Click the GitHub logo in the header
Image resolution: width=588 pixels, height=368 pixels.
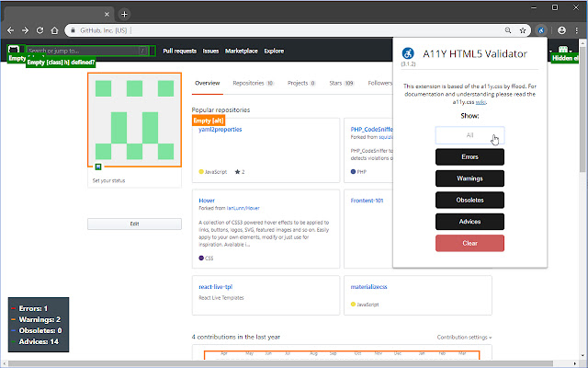click(x=14, y=50)
